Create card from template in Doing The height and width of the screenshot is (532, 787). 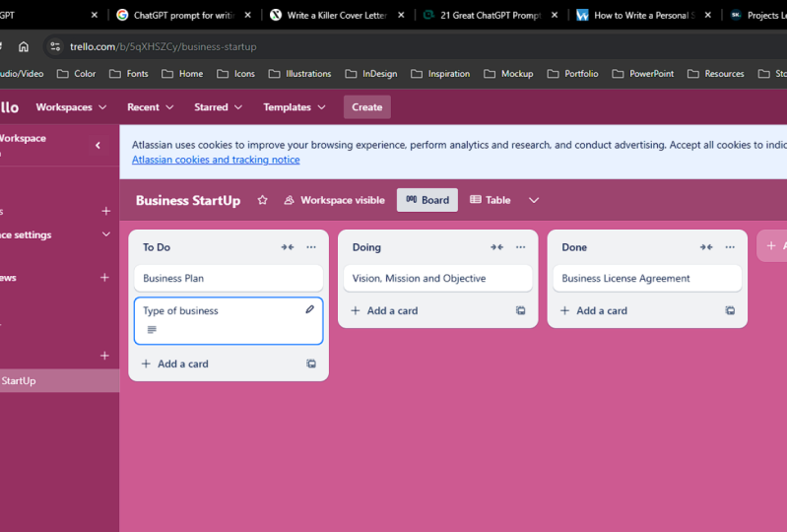click(x=520, y=310)
